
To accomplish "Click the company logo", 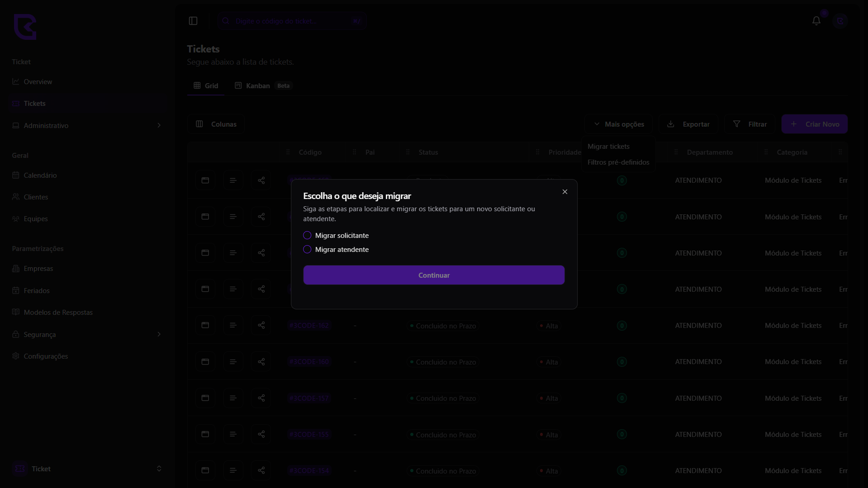I will (x=25, y=27).
